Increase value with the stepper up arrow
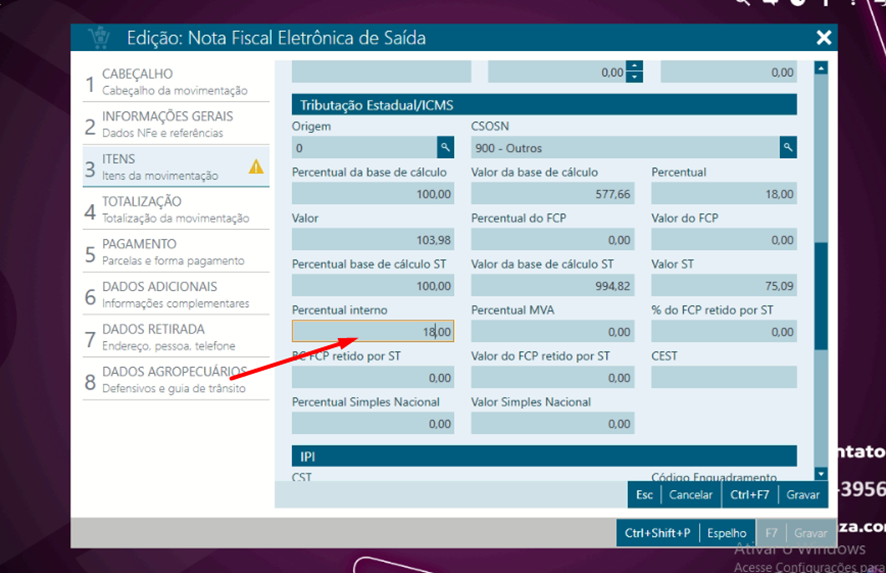 click(x=634, y=67)
